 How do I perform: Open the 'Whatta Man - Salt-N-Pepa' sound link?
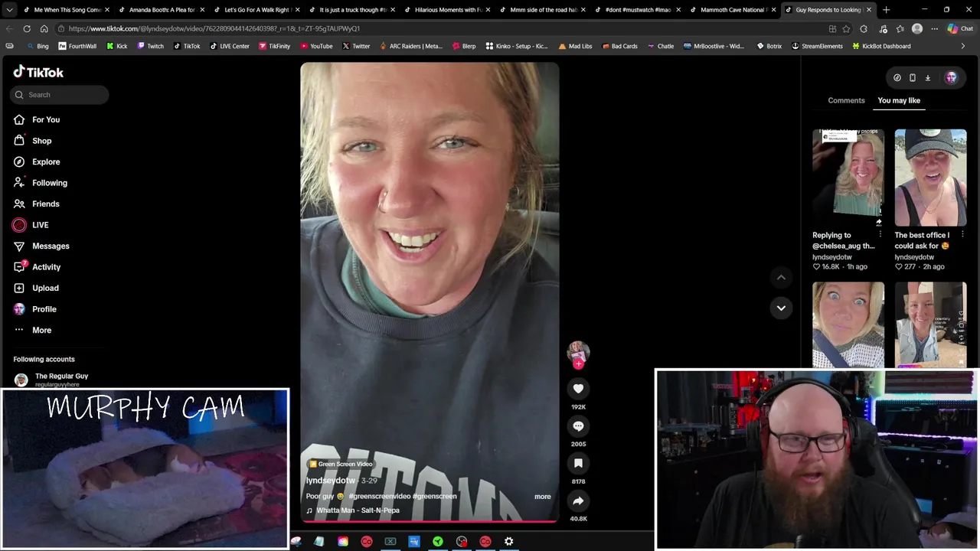(x=358, y=510)
